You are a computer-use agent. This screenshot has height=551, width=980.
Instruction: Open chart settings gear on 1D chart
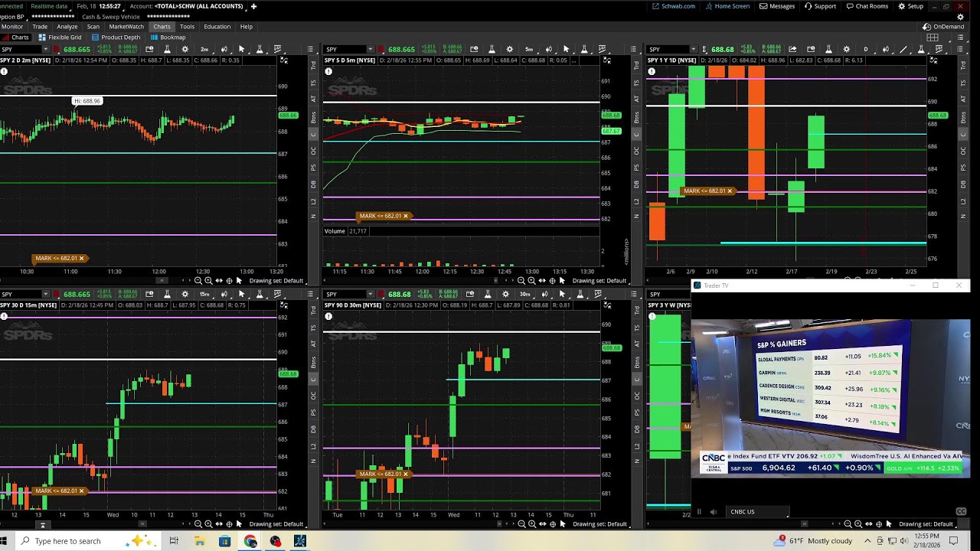[x=846, y=49]
